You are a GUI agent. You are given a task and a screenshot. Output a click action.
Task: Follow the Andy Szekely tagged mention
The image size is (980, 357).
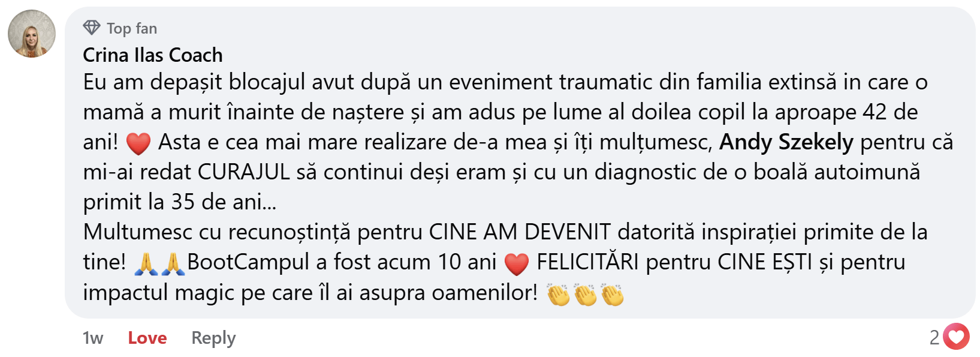click(x=786, y=142)
